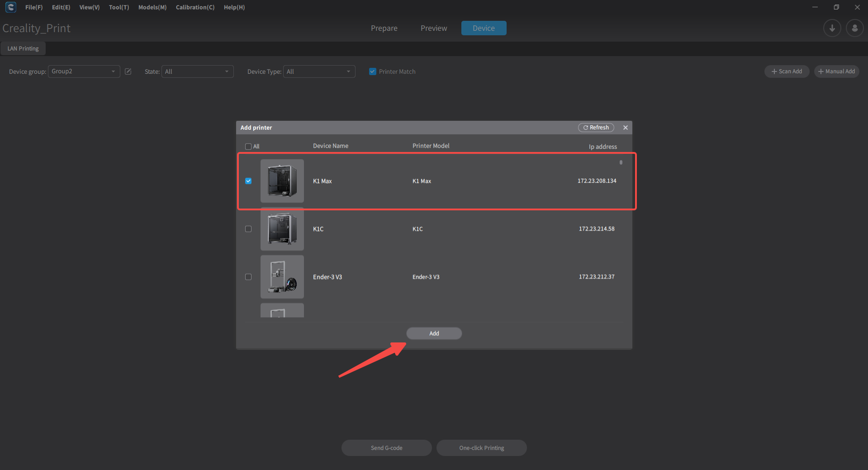Minimize the Creality Print window
868x470 pixels.
(815, 7)
